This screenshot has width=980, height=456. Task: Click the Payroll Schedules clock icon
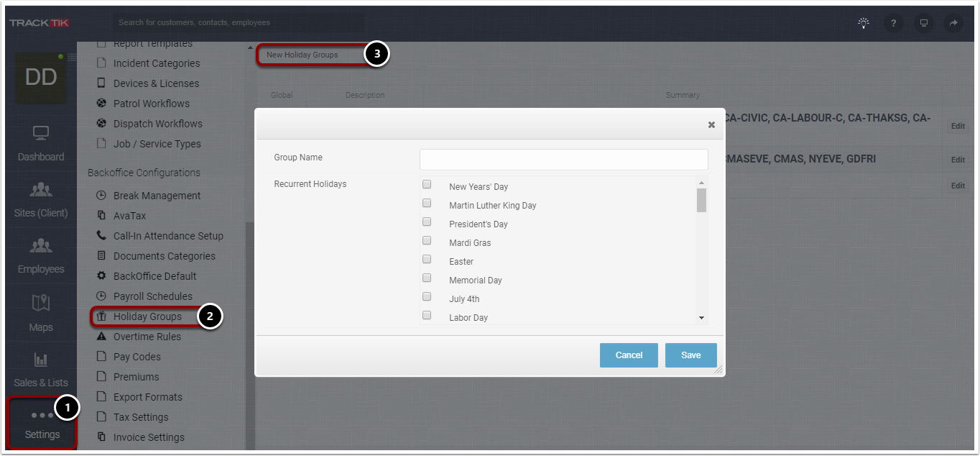pyautogui.click(x=101, y=296)
